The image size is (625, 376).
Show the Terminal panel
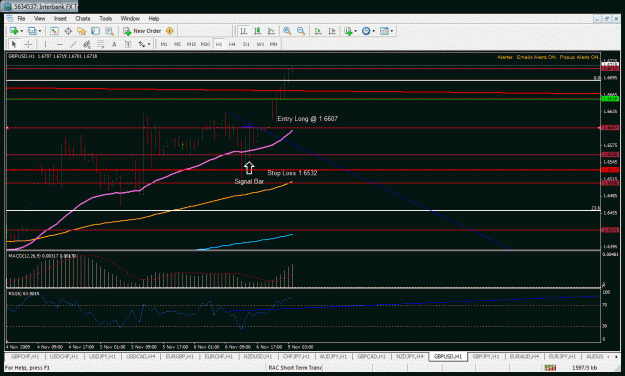(x=95, y=31)
